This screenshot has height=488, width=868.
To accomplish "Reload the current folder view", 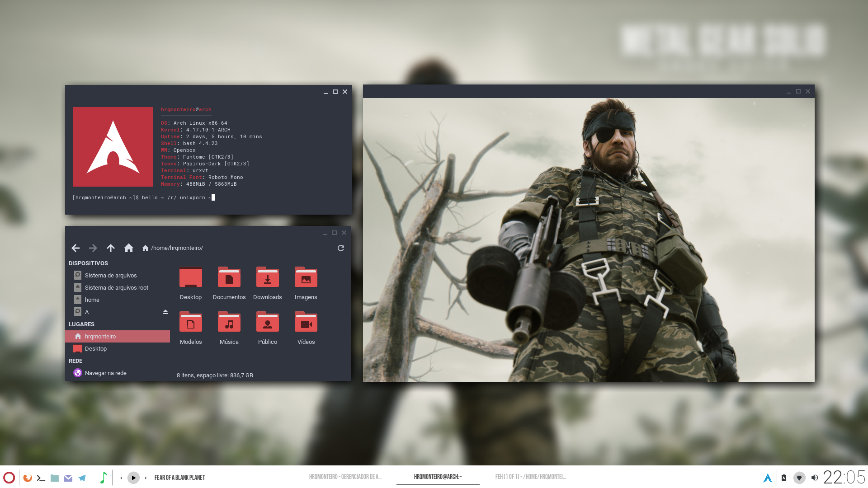I will click(341, 248).
